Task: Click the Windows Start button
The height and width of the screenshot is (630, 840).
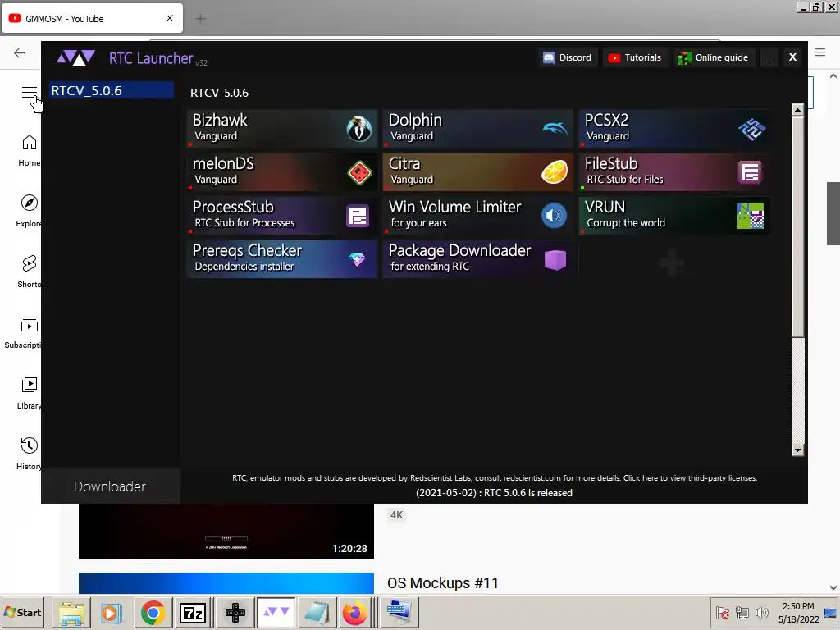Action: [23, 612]
